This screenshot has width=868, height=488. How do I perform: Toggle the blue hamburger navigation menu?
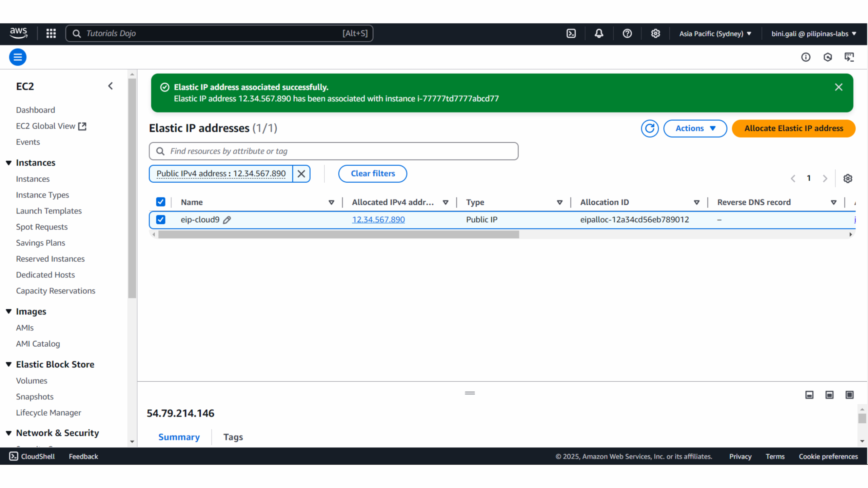18,57
